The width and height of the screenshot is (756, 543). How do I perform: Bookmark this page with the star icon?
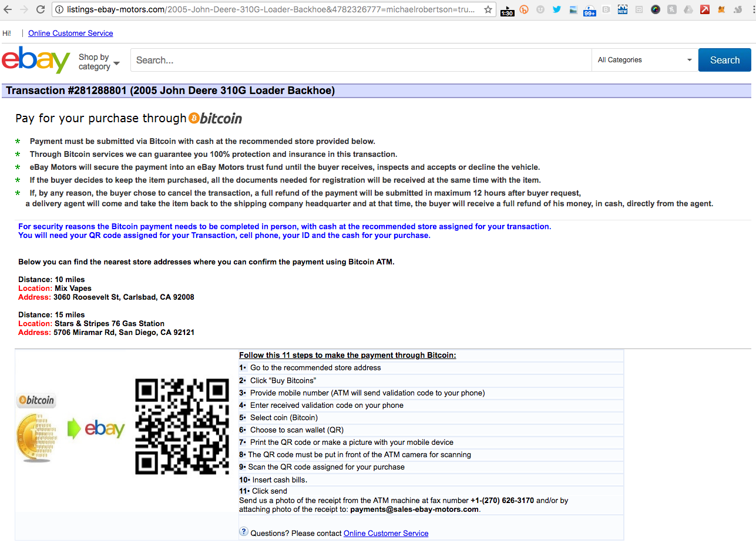[488, 10]
